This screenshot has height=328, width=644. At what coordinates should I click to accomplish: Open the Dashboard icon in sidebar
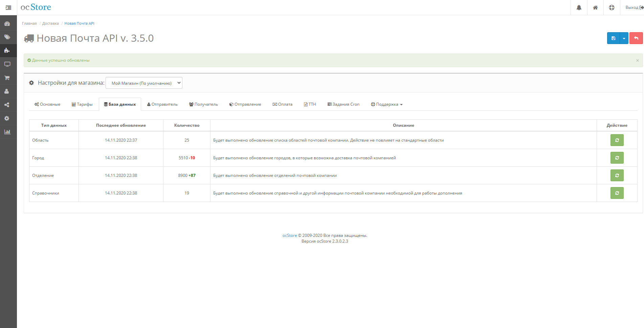7,24
